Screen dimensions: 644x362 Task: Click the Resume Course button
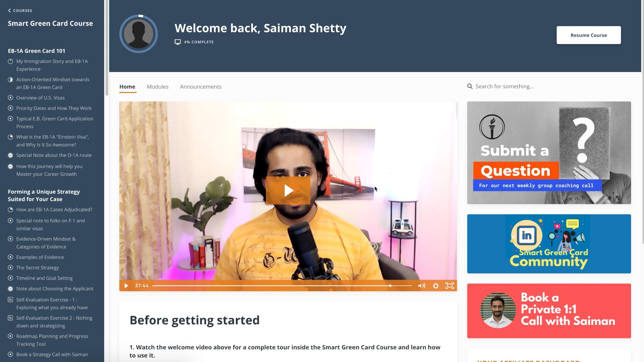[x=589, y=35]
